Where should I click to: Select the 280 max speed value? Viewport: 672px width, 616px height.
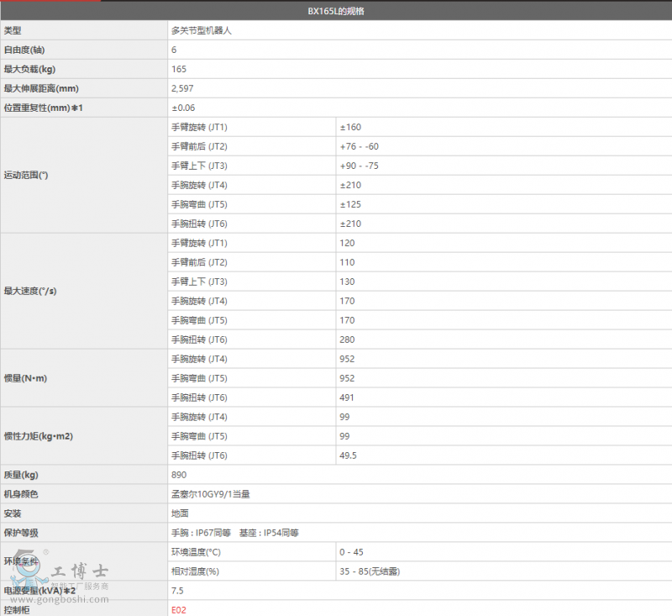pyautogui.click(x=347, y=340)
